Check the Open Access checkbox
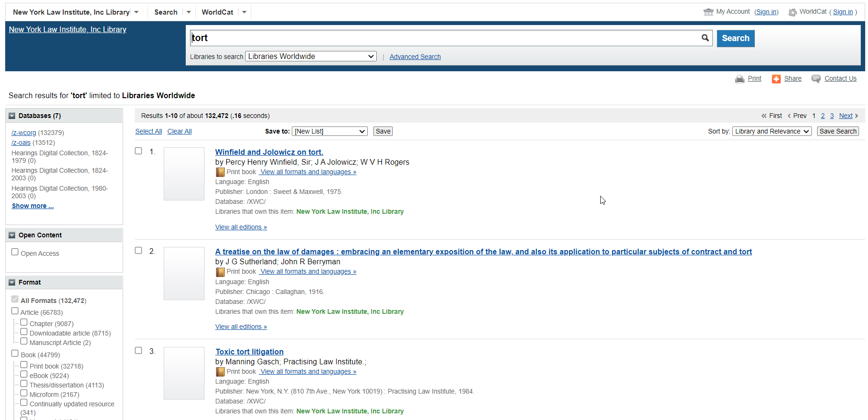Viewport: 868px width, 420px height. pyautogui.click(x=15, y=252)
